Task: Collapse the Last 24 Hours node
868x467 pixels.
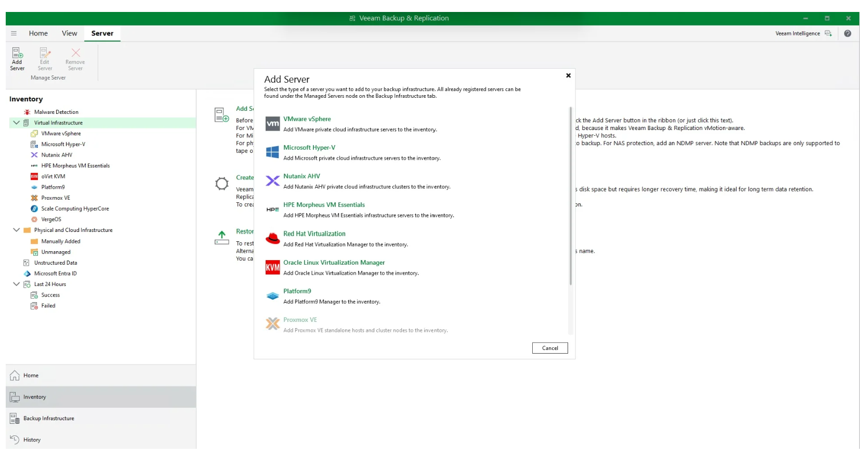Action: (16, 284)
